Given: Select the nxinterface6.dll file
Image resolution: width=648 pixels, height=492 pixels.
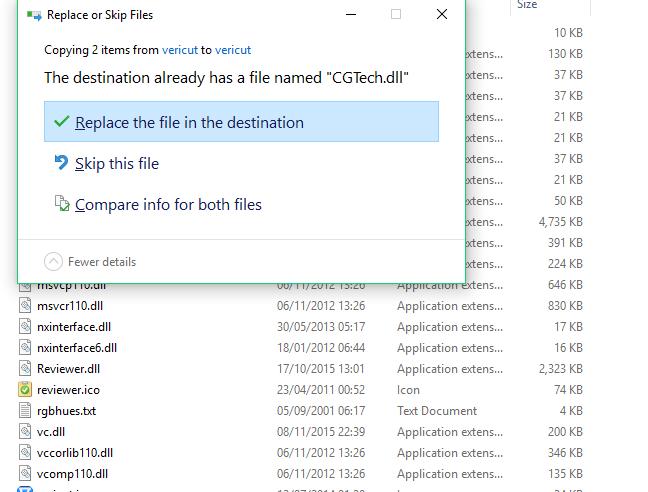Looking at the screenshot, I should (x=77, y=348).
